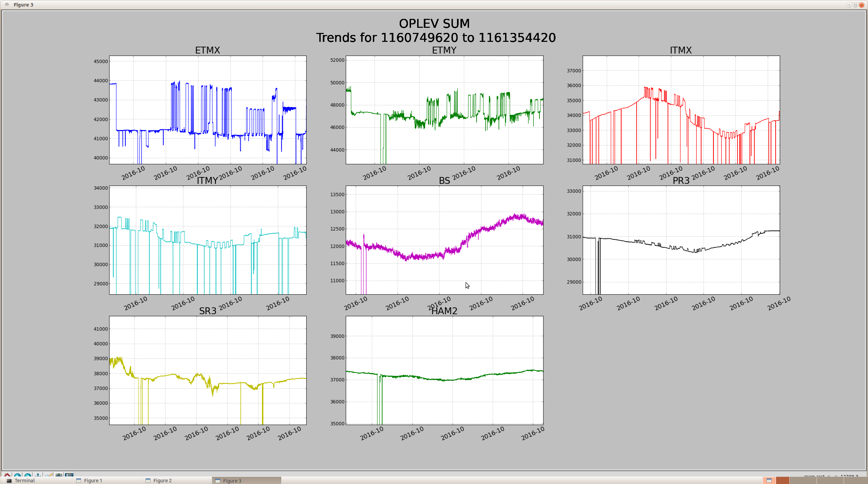
Task: Click inside the BS magenta trend plot
Action: pos(444,240)
